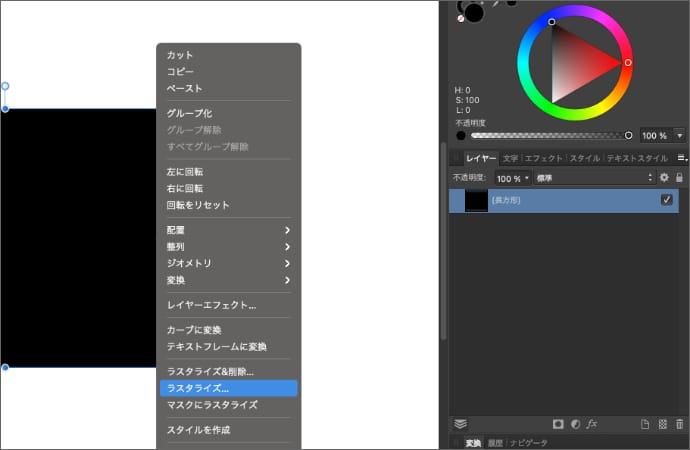
Task: Toggle visibility checkbox of 長方形 layer
Action: tap(667, 200)
